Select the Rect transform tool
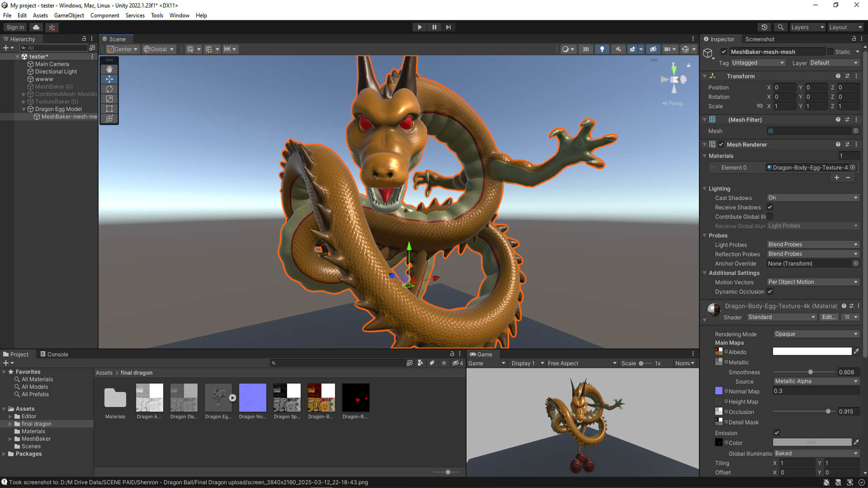868x488 pixels. [x=109, y=109]
